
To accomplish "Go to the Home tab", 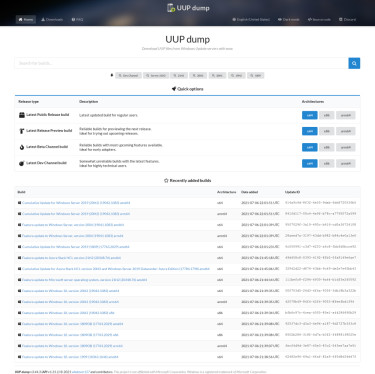I will [x=26, y=20].
